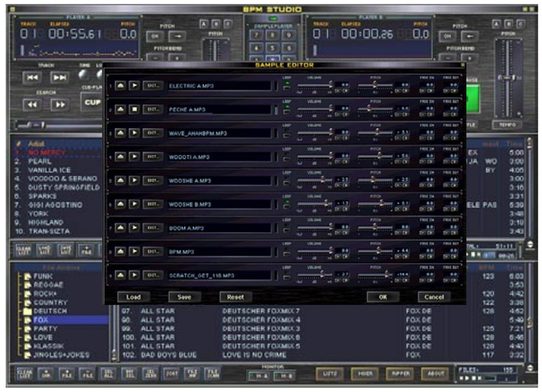Search forward in Player A
542x392 pixels.
pos(60,104)
